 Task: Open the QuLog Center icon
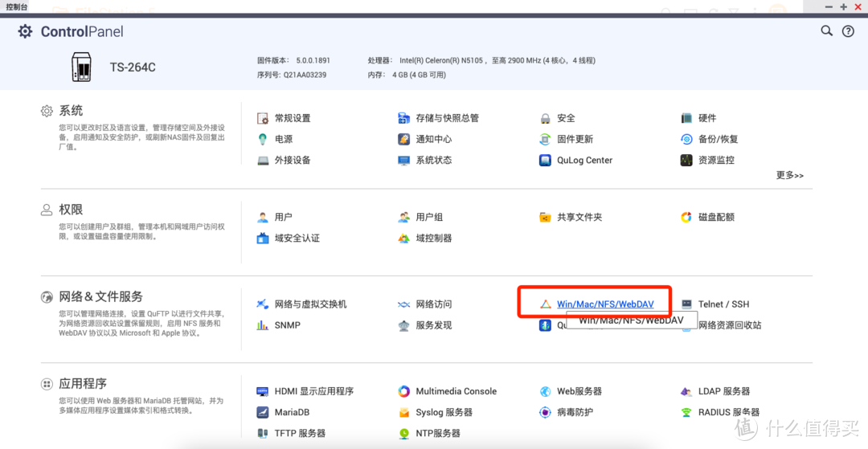click(x=545, y=161)
